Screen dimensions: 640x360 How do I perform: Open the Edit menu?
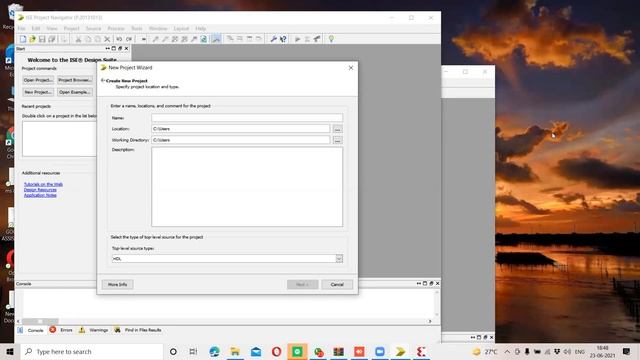pyautogui.click(x=36, y=29)
